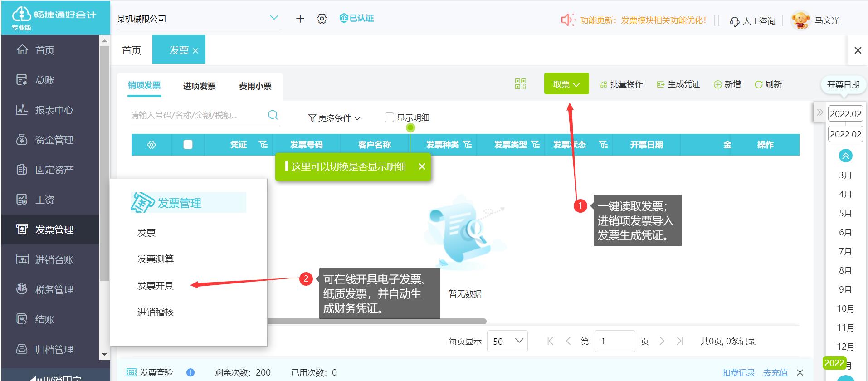Switch to 进项发票 tab
Viewport: 868px width, 381px height.
pos(200,86)
